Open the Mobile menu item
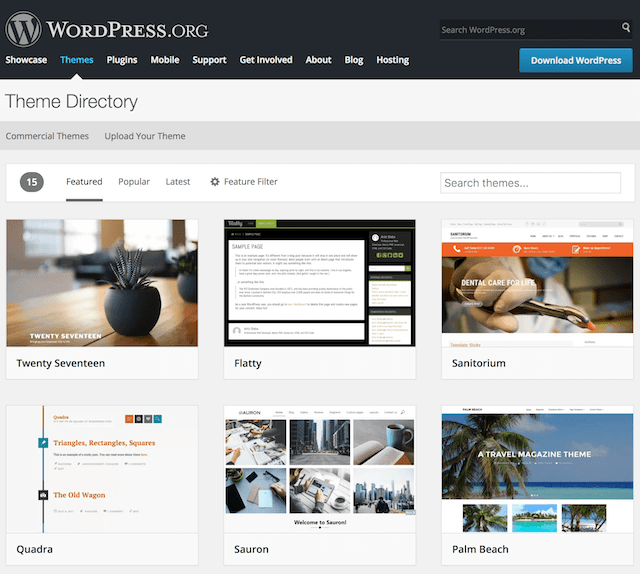 pyautogui.click(x=165, y=60)
